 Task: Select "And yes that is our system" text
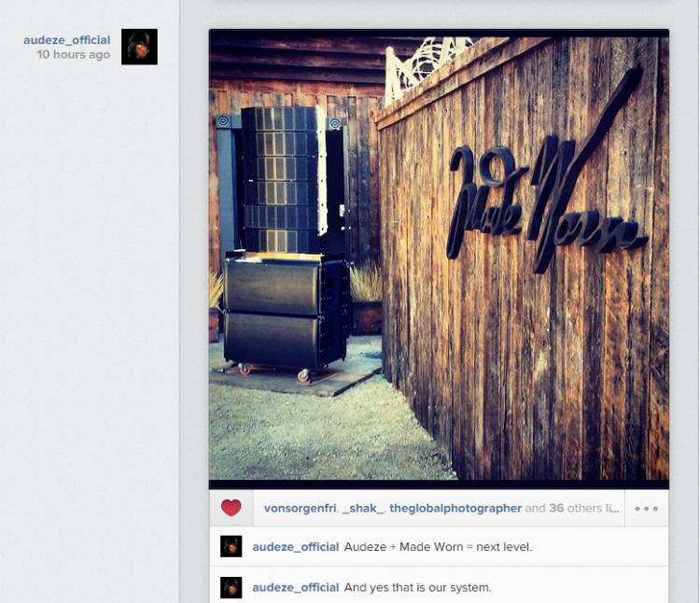click(417, 587)
